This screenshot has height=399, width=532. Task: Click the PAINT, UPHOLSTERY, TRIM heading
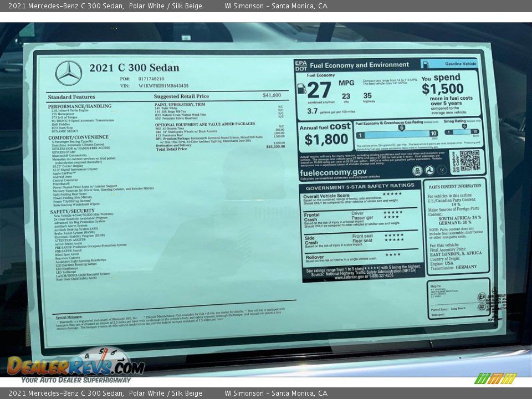pos(180,105)
